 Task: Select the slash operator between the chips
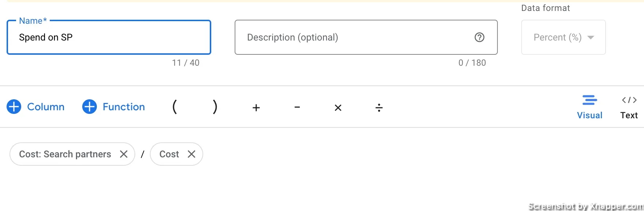pyautogui.click(x=143, y=154)
